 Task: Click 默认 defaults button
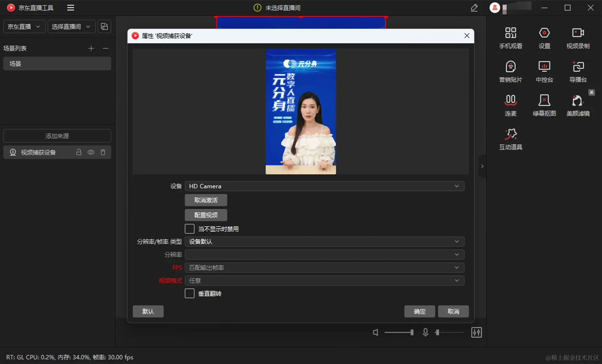pos(148,311)
